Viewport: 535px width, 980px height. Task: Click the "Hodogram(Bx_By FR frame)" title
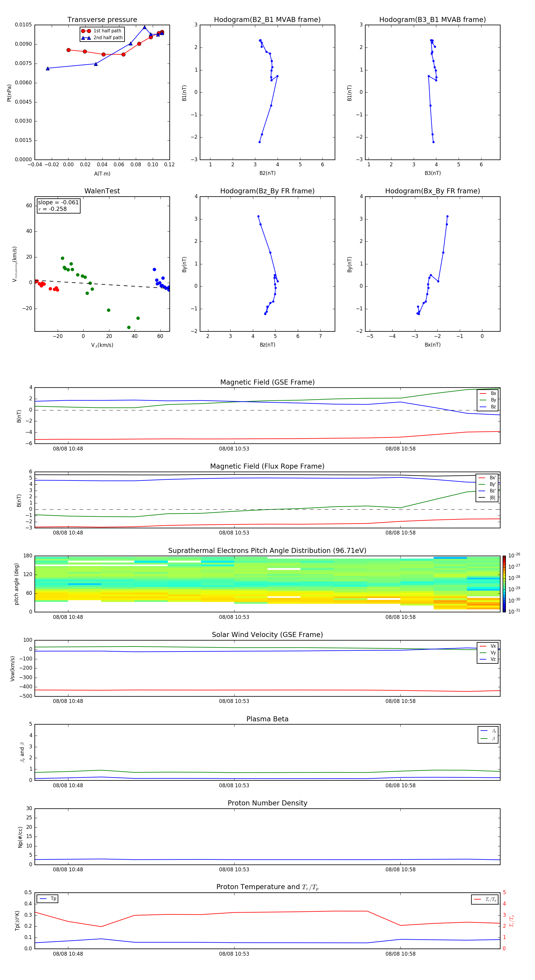(432, 191)
